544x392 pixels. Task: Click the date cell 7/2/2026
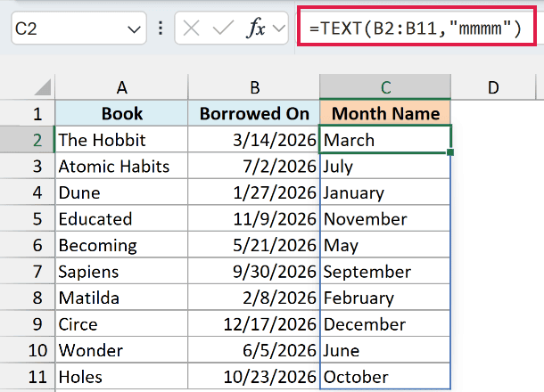254,166
